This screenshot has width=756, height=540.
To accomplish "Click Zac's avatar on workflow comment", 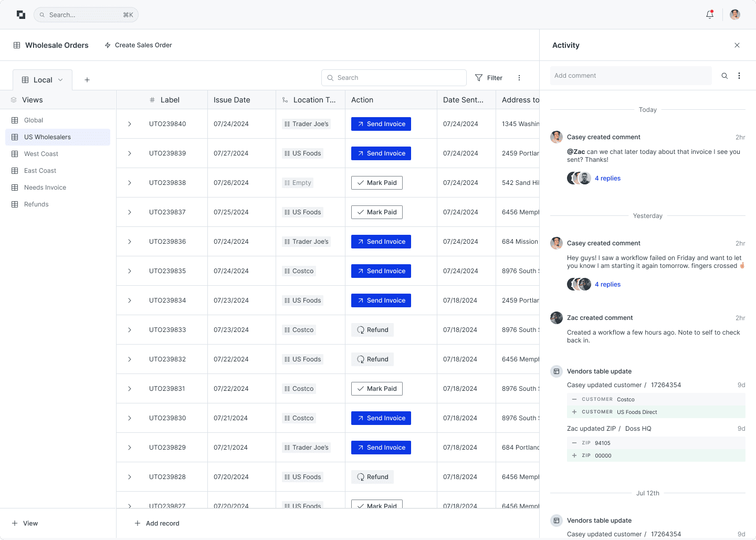I will (556, 318).
